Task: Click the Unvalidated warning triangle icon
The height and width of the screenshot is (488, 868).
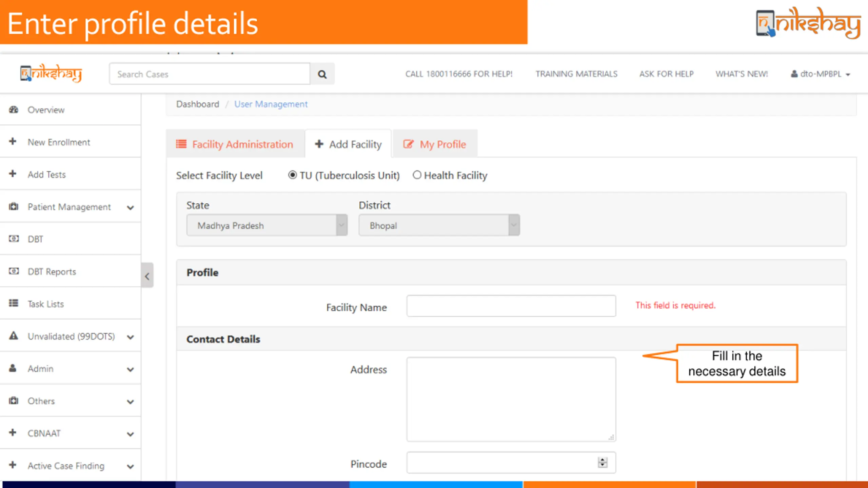Action: [14, 336]
